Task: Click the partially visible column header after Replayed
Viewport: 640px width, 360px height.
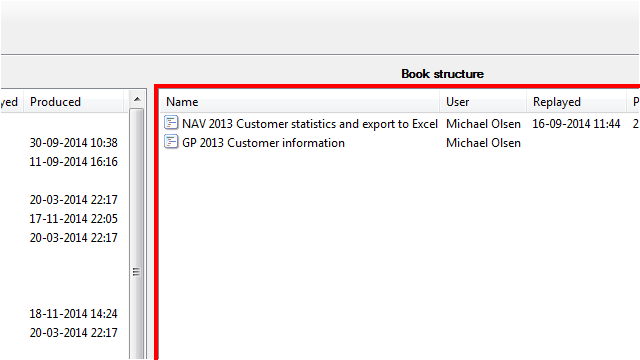Action: pos(634,102)
